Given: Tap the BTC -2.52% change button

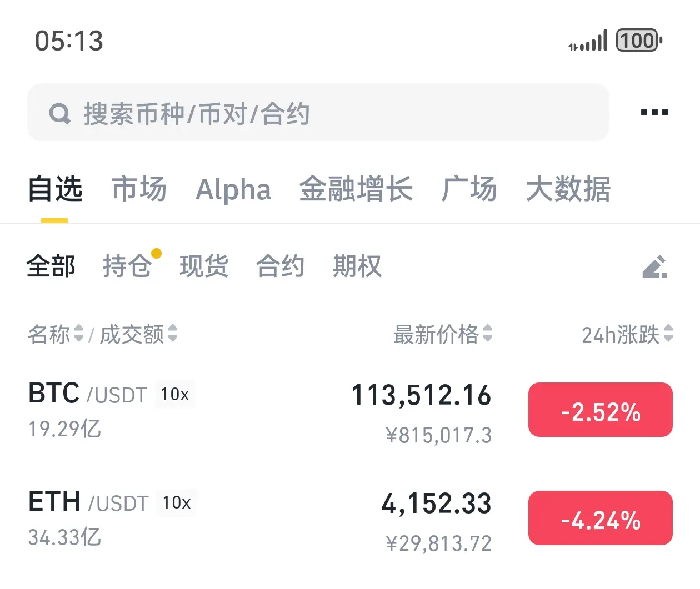Looking at the screenshot, I should coord(601,410).
